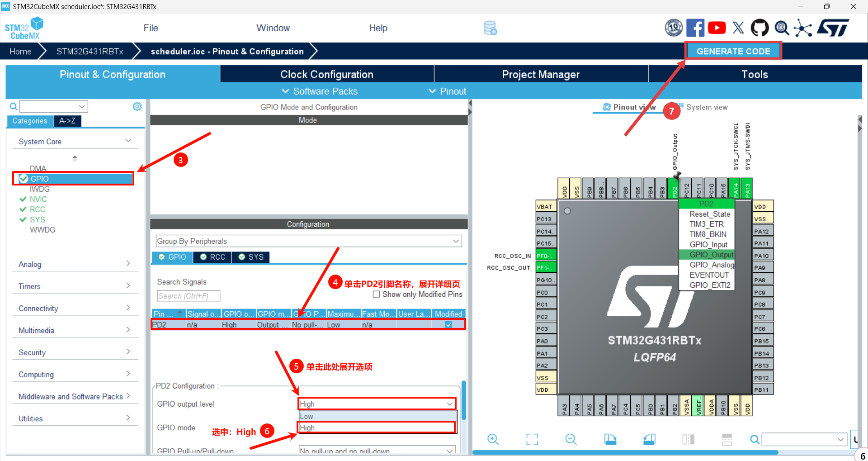Switch to the Clock Configuration tab
The image size is (868, 461).
327,74
